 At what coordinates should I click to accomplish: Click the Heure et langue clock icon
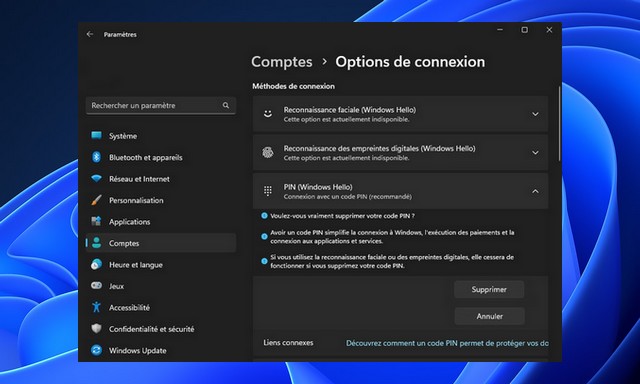tap(96, 264)
